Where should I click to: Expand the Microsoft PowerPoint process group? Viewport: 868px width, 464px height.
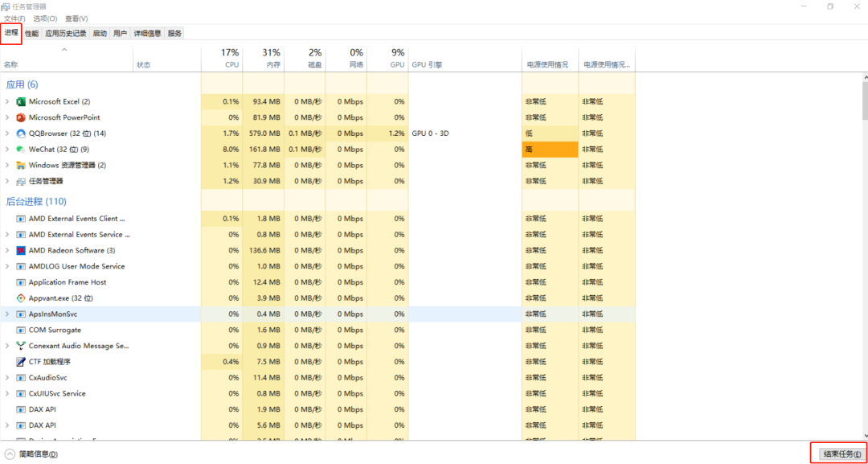[7, 117]
